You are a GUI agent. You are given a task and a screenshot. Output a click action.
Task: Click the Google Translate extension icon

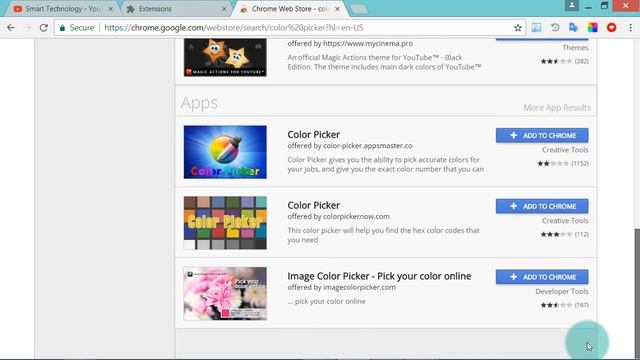(x=573, y=28)
